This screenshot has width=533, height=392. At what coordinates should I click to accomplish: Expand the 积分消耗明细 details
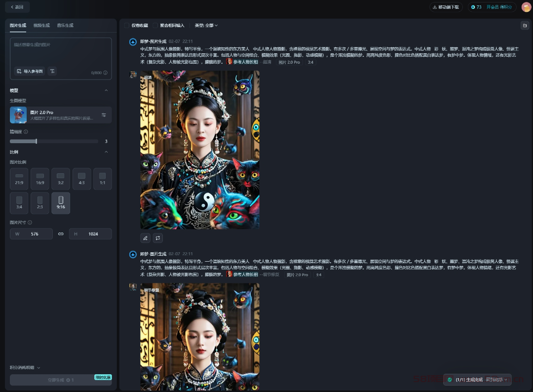pos(25,367)
